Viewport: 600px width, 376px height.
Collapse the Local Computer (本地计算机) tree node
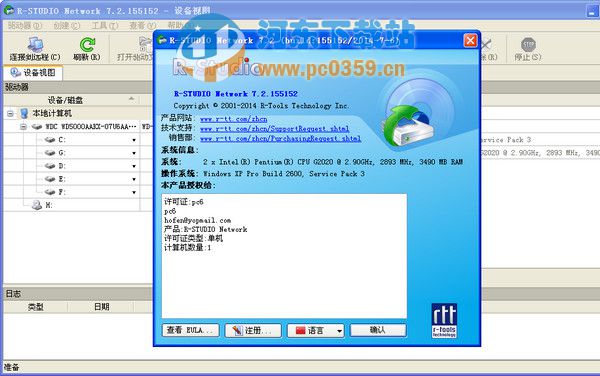[x=10, y=113]
